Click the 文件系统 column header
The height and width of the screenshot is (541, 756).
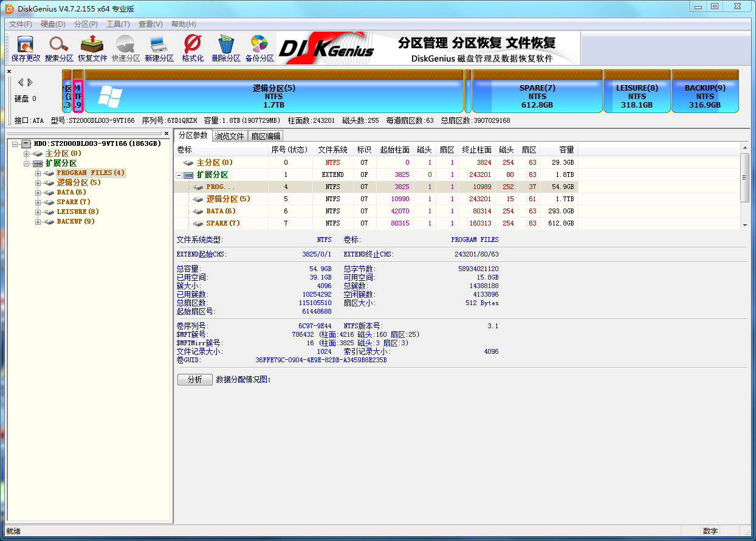coord(332,150)
